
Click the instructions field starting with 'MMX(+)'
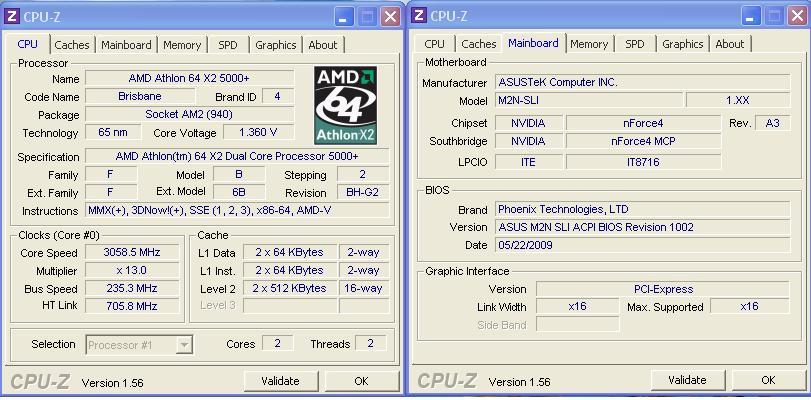[x=237, y=211]
